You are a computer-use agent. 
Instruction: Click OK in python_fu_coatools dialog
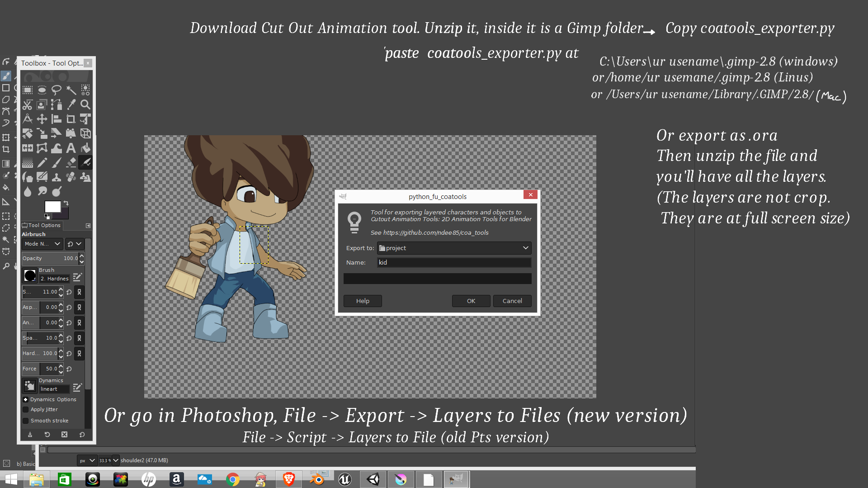tap(471, 301)
